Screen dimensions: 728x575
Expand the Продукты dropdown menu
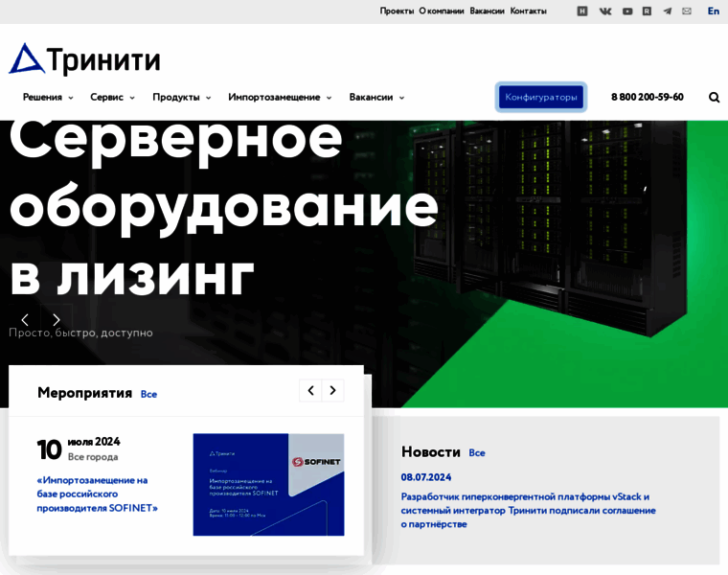tap(182, 97)
